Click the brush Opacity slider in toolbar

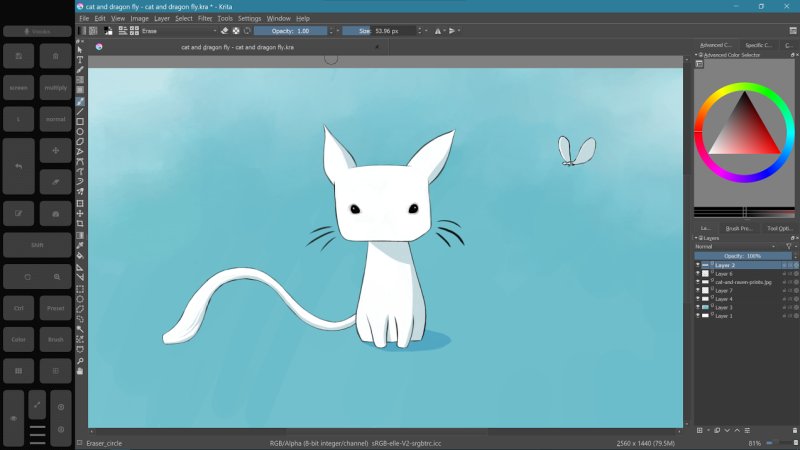click(x=290, y=31)
